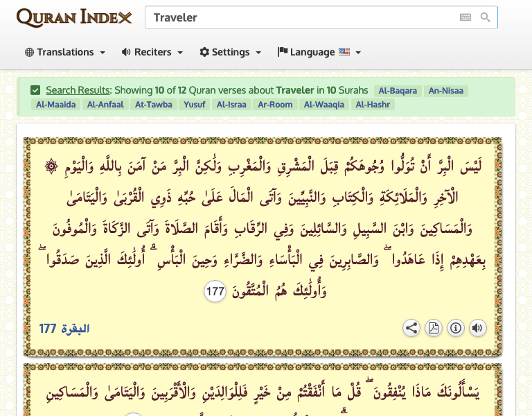Click the verse number 177 circle marker
Image resolution: width=532 pixels, height=416 pixels.
pyautogui.click(x=215, y=292)
